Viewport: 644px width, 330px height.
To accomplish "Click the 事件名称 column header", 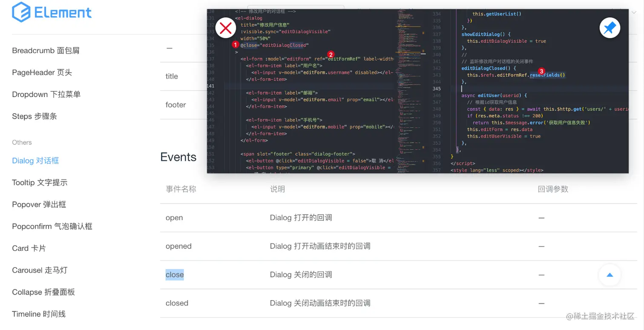I will click(x=181, y=189).
